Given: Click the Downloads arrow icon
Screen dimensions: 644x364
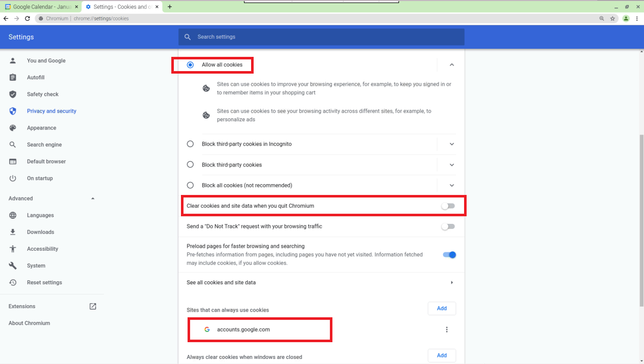Looking at the screenshot, I should click(x=13, y=232).
